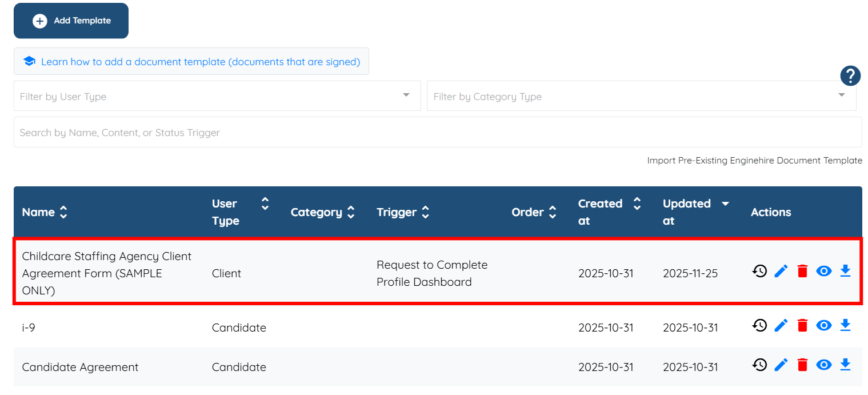This screenshot has width=868, height=395.
Task: Delete the Candidate Agreement template
Action: pyautogui.click(x=802, y=365)
